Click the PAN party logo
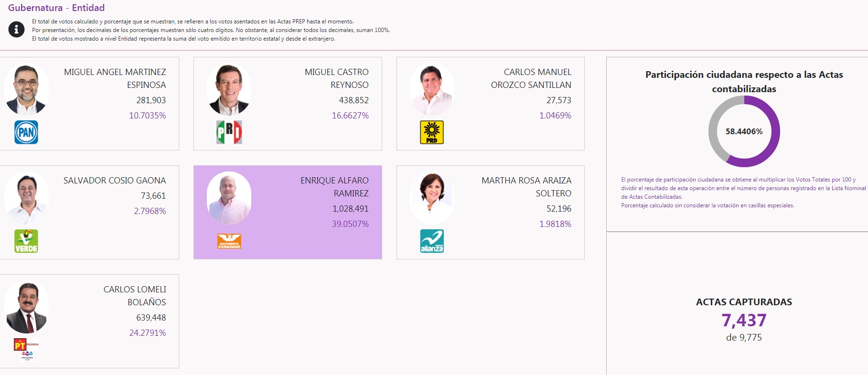868x375 pixels. pos(26,132)
